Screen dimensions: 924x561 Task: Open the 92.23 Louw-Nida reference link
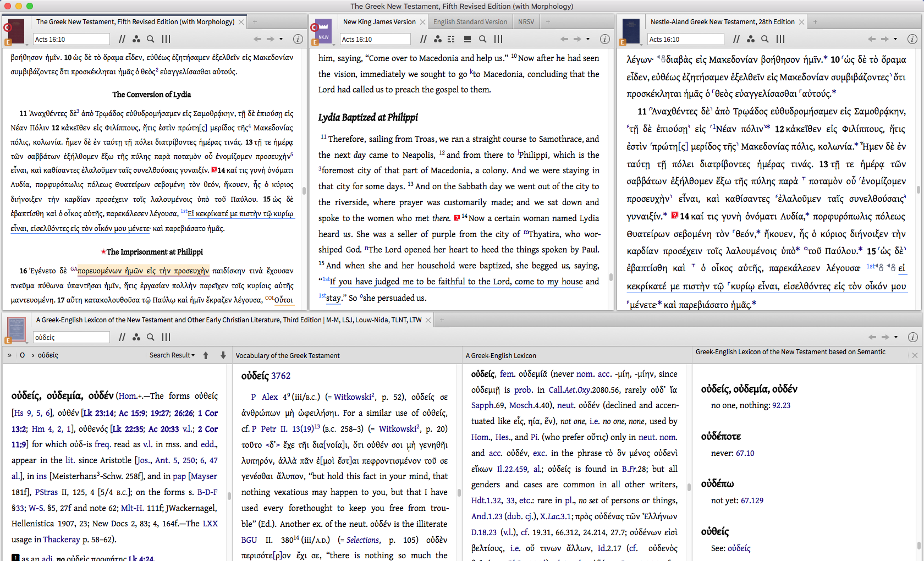pos(781,405)
